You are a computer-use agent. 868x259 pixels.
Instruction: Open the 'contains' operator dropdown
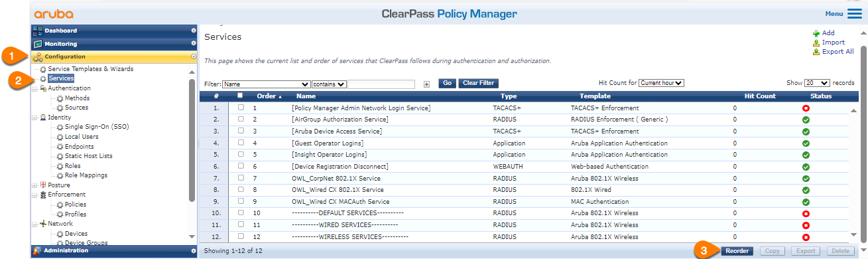pos(329,84)
